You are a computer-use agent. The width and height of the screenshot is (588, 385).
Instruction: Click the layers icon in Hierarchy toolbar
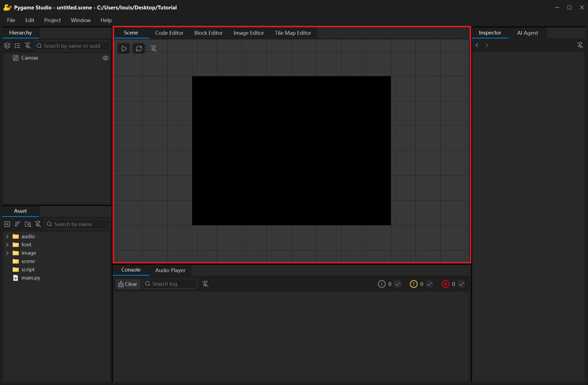(7, 46)
